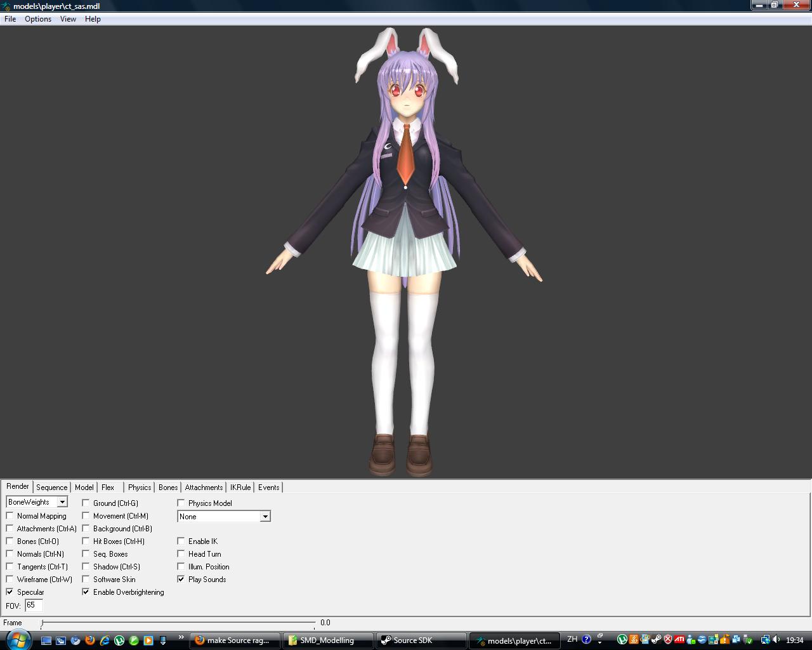Toggle Enable IK checkbox
Screen dimensions: 812x650
point(181,541)
